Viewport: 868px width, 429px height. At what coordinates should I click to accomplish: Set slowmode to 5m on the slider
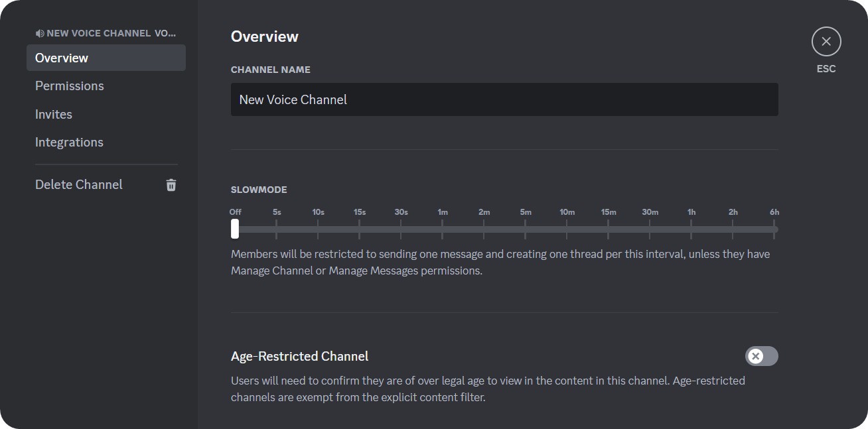pyautogui.click(x=526, y=229)
